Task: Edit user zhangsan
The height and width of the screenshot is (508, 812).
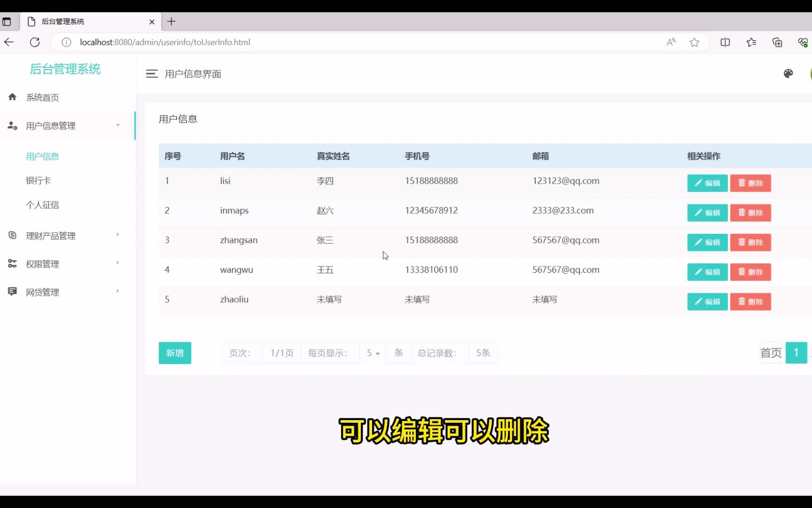Action: click(x=707, y=242)
